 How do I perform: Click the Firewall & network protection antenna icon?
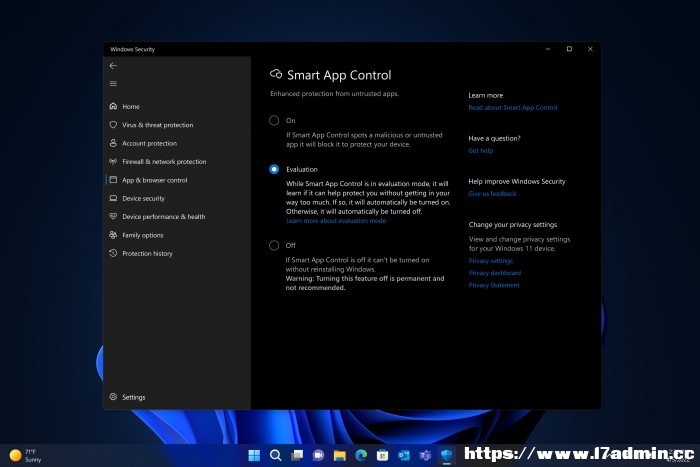(x=113, y=161)
